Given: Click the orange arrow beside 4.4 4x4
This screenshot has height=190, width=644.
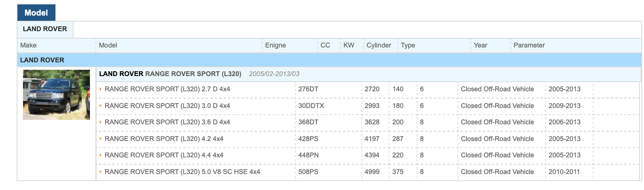Looking at the screenshot, I should point(101,155).
